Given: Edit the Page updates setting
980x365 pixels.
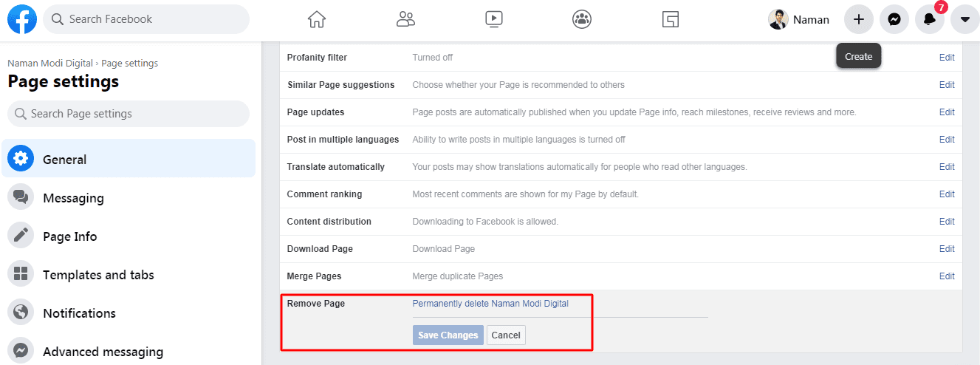Looking at the screenshot, I should pos(947,112).
